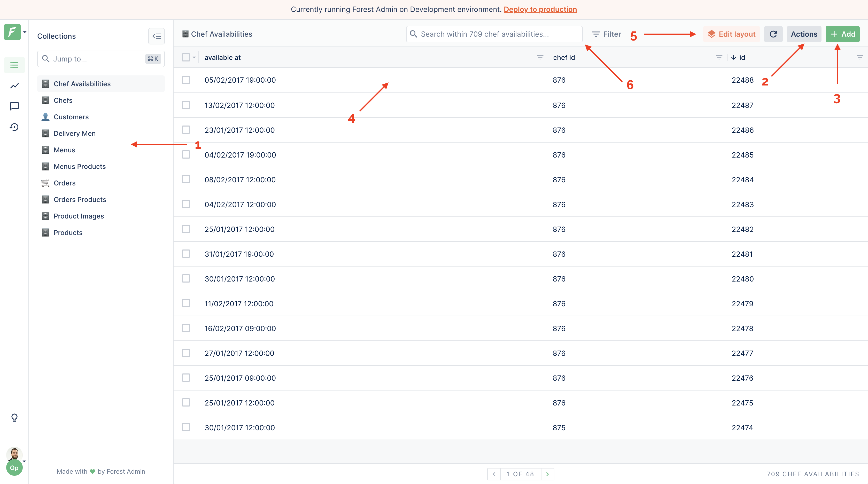
Task: Tick the checkbox for id 22474 row
Action: [x=186, y=427]
